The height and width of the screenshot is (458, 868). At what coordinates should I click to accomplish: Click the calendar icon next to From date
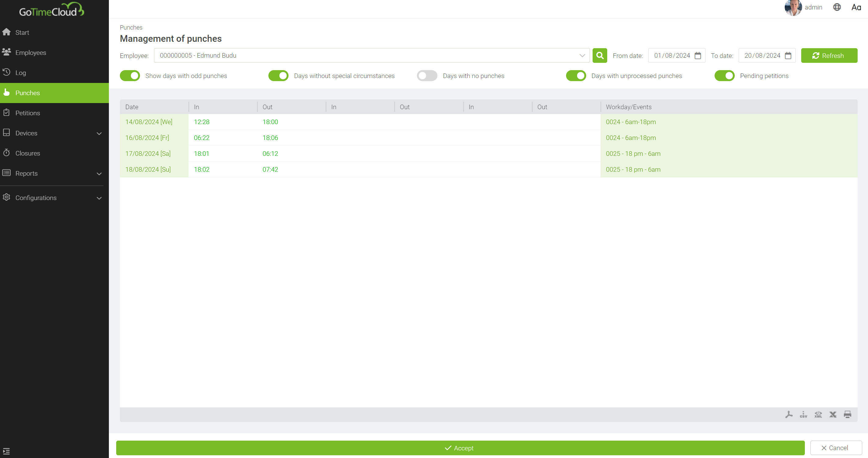tap(698, 55)
